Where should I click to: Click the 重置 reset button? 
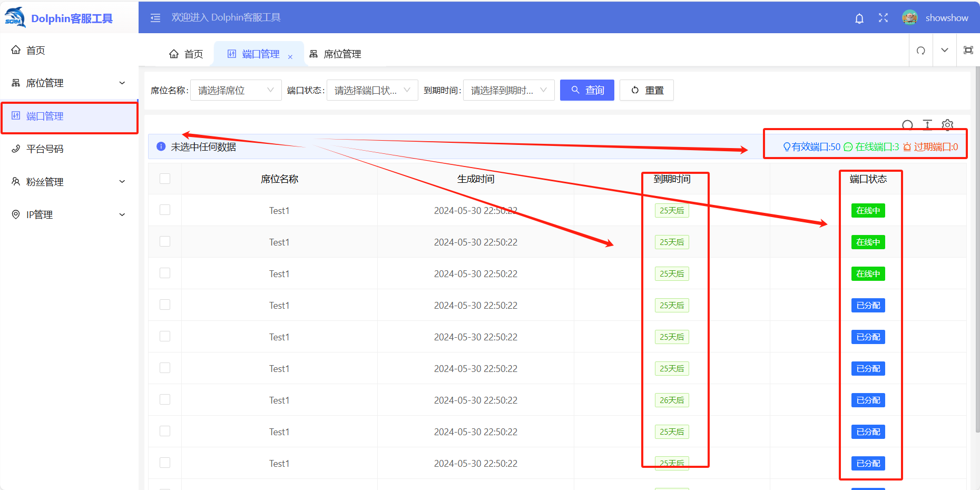pos(646,91)
